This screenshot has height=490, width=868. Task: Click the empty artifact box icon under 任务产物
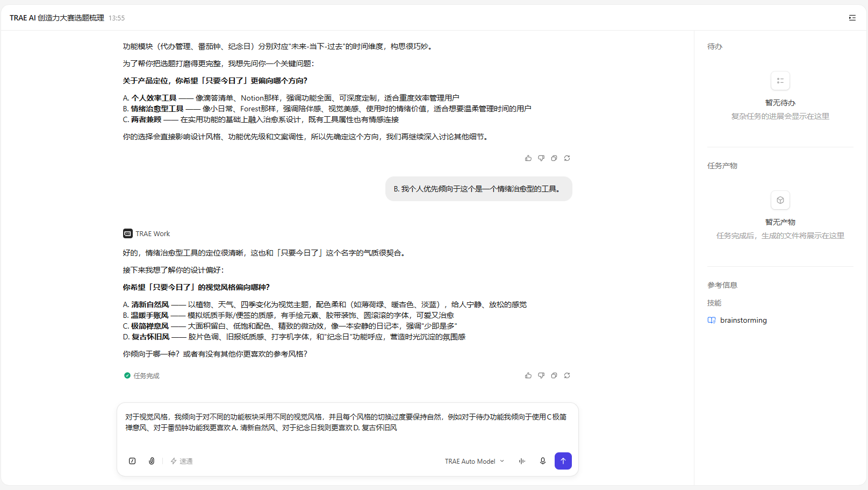(x=780, y=200)
